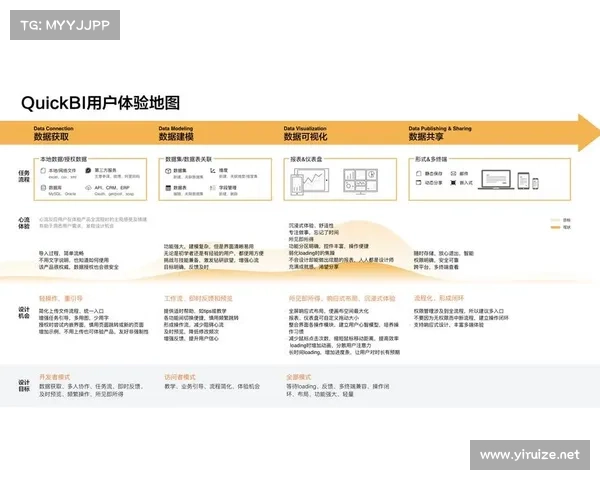The image size is (600, 480).
Task: Click the 静态保存 file icon
Action: 419,173
